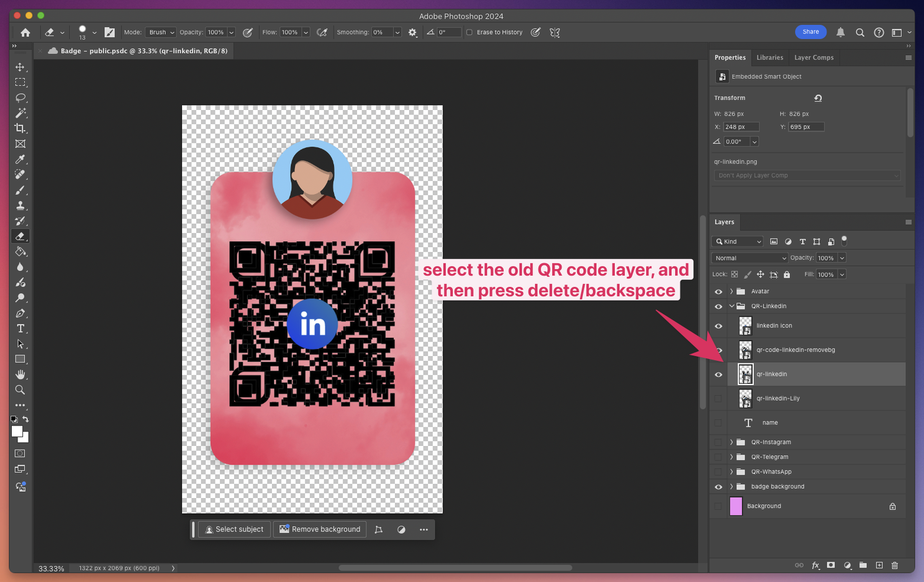Screen dimensions: 924x582
Task: Select the Layers panel tab
Action: 724,222
